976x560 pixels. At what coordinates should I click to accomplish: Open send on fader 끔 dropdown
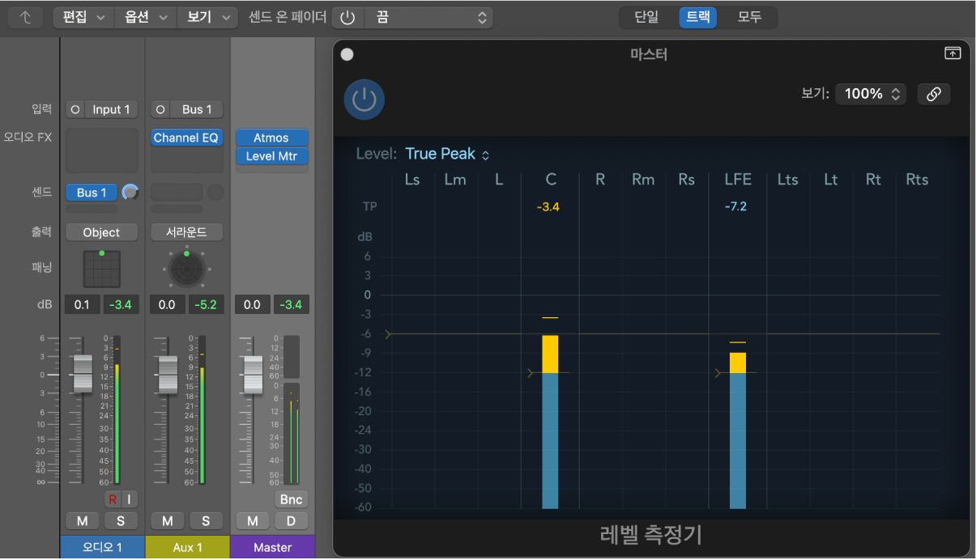pyautogui.click(x=429, y=17)
